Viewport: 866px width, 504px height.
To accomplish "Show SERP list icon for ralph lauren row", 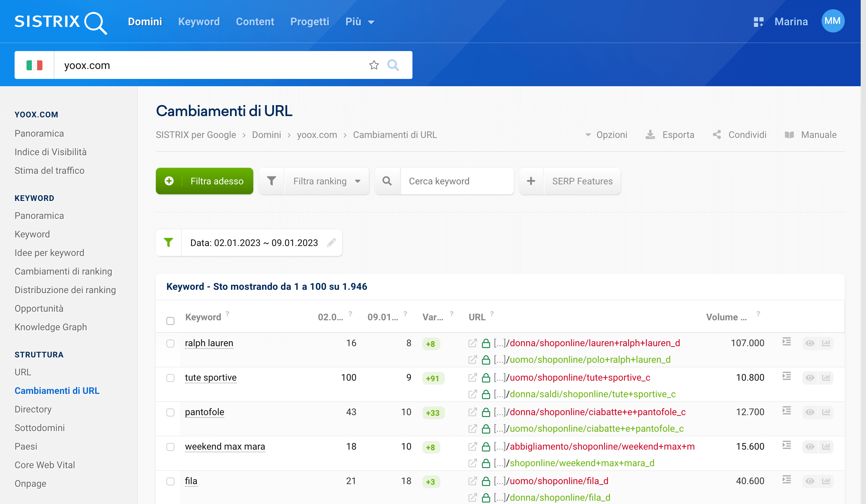I will pyautogui.click(x=787, y=342).
